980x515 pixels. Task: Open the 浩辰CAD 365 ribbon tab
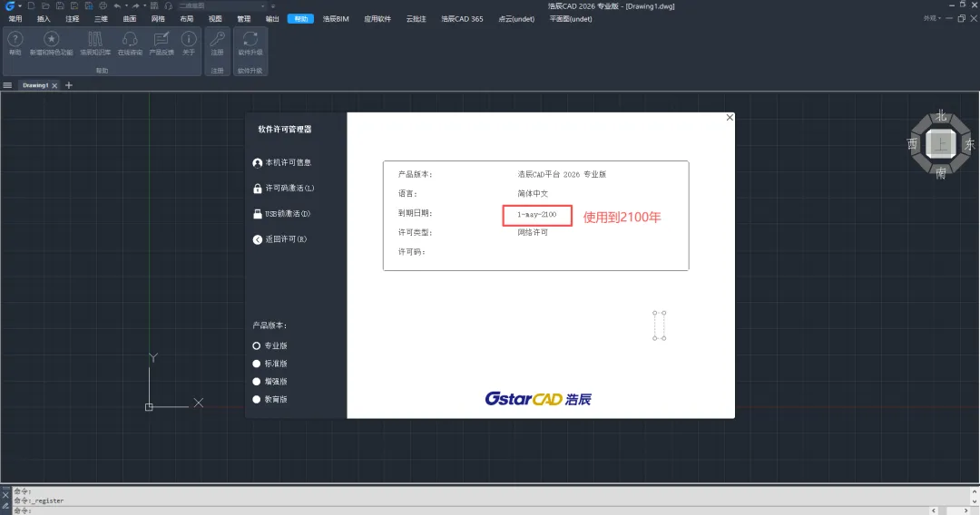[462, 19]
